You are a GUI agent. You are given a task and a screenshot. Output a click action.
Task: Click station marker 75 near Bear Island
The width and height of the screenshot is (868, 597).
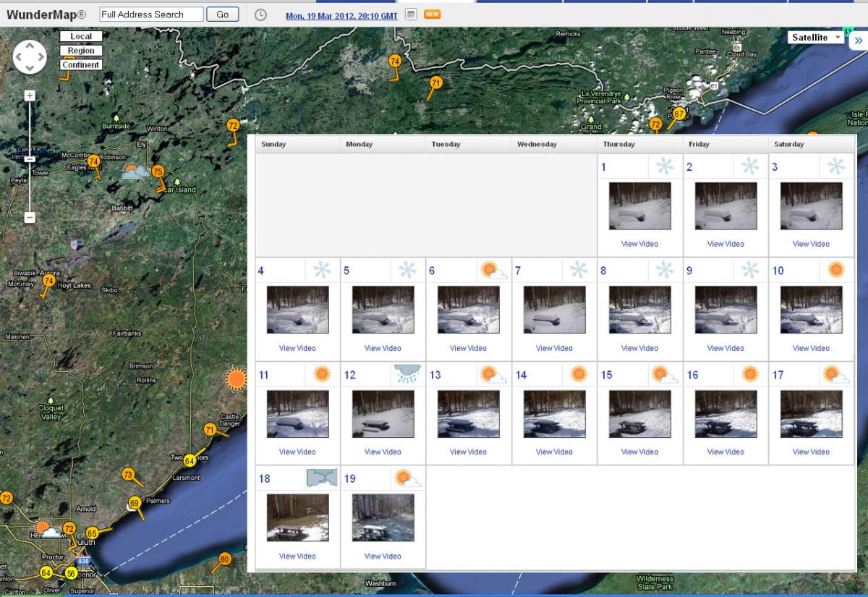point(158,172)
